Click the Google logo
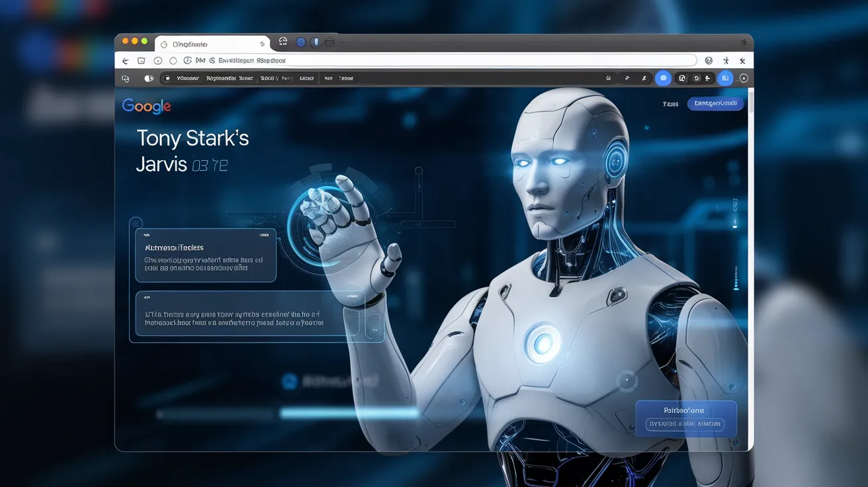 (147, 106)
